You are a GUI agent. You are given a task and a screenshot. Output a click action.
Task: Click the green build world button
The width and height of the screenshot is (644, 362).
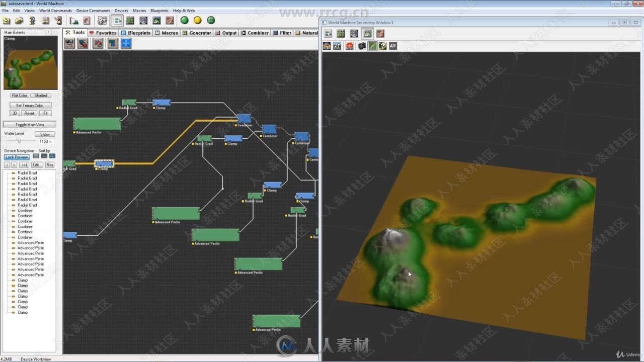tap(185, 21)
